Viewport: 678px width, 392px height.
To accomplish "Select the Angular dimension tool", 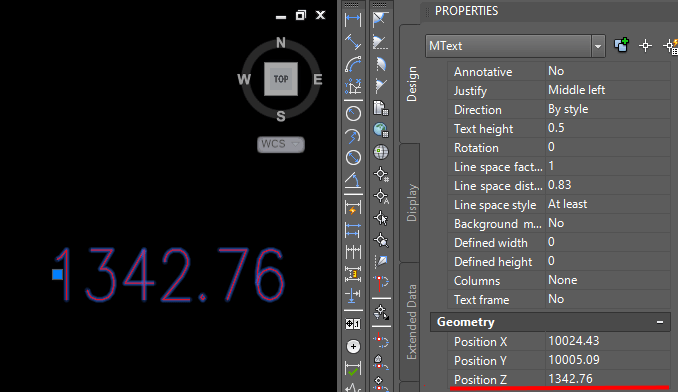I will [353, 180].
